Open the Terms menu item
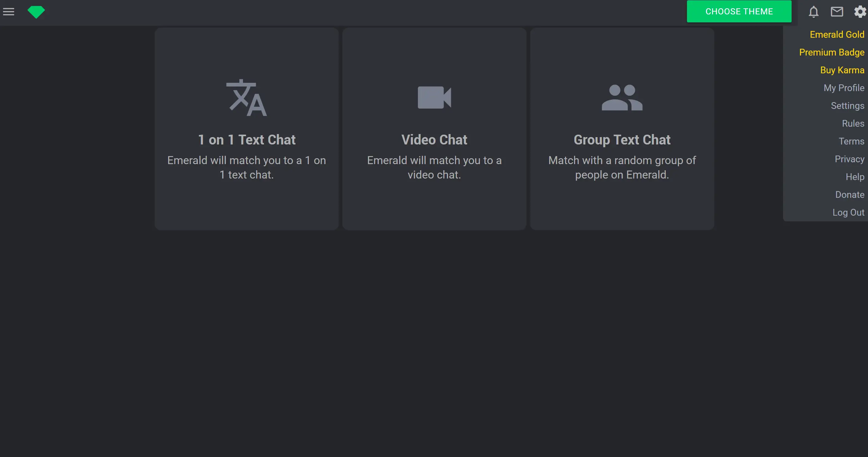This screenshot has height=457, width=868. pos(851,141)
